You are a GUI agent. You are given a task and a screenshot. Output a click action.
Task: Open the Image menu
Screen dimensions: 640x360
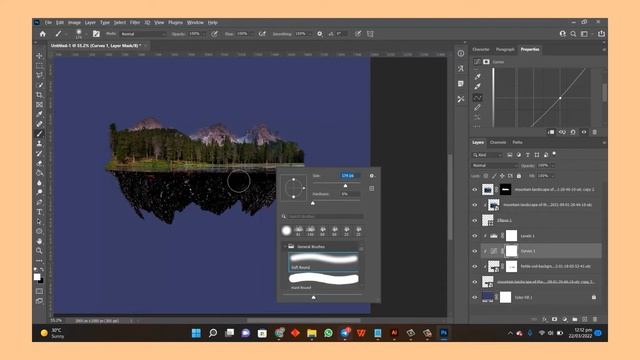point(74,22)
